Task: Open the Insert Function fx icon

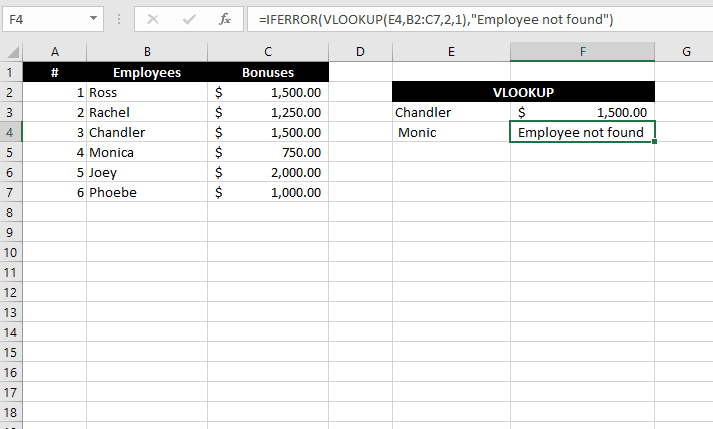Action: pos(225,19)
